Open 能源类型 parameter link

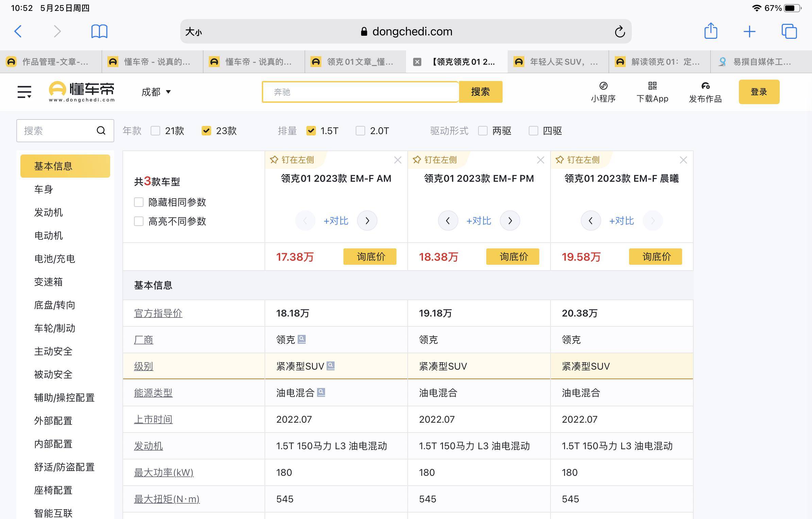[153, 393]
